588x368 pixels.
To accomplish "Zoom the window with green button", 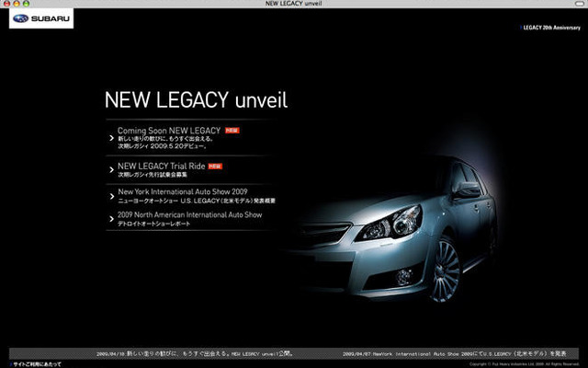I will 26,4.
